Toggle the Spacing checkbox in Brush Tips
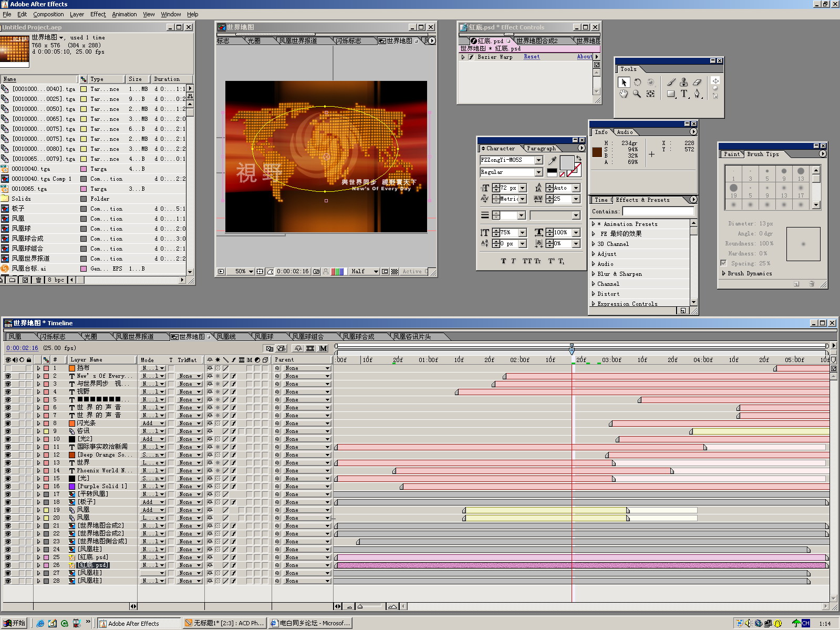Screen dimensions: 840x630 pos(723,263)
